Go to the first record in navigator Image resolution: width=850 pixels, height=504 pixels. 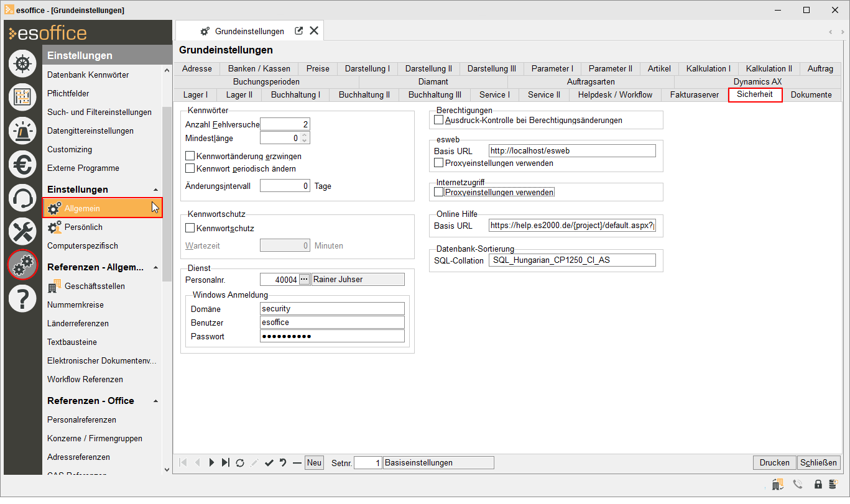coord(183,462)
